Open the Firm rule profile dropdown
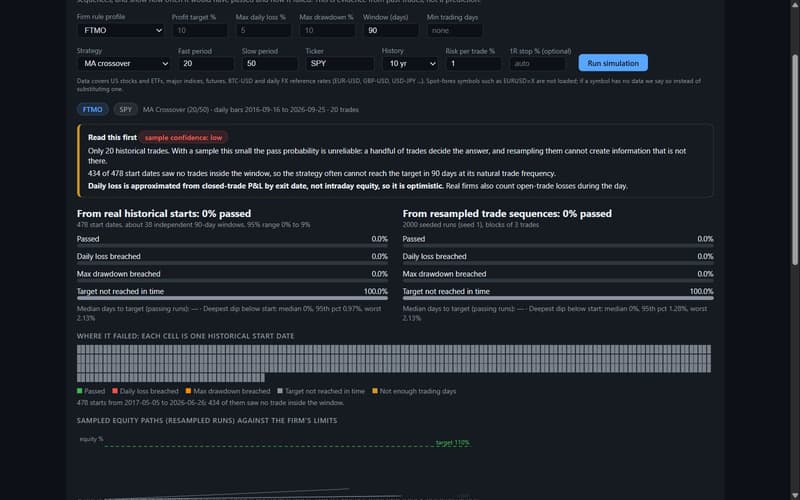Image resolution: width=800 pixels, height=500 pixels. point(121,31)
